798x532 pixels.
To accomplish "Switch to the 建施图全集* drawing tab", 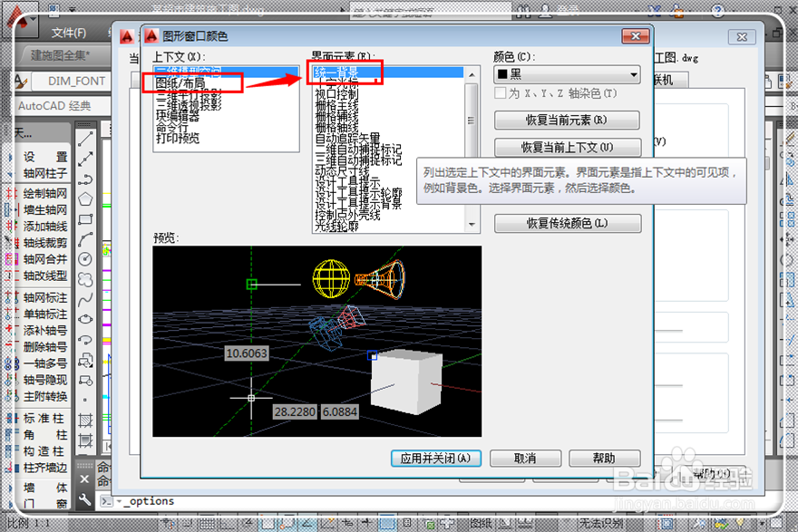I will [61, 55].
